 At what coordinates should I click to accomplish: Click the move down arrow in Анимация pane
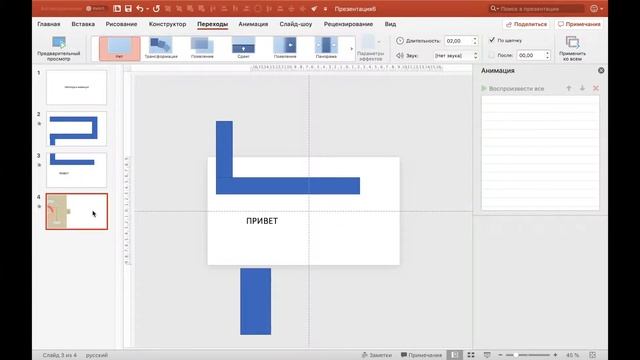click(582, 88)
